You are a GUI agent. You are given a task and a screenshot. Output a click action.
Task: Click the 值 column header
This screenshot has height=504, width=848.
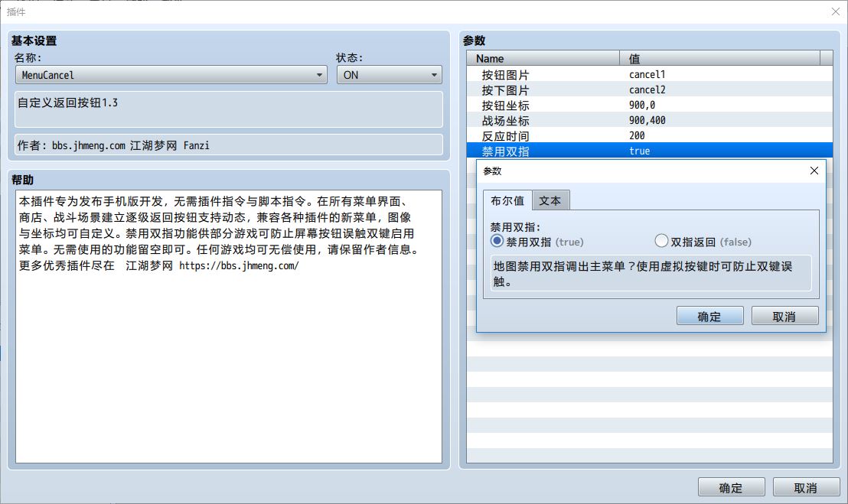[x=719, y=59]
